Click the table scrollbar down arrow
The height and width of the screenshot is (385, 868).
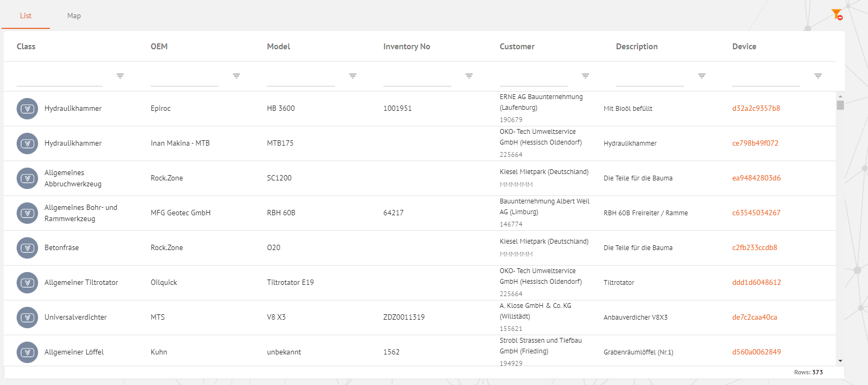tap(840, 361)
